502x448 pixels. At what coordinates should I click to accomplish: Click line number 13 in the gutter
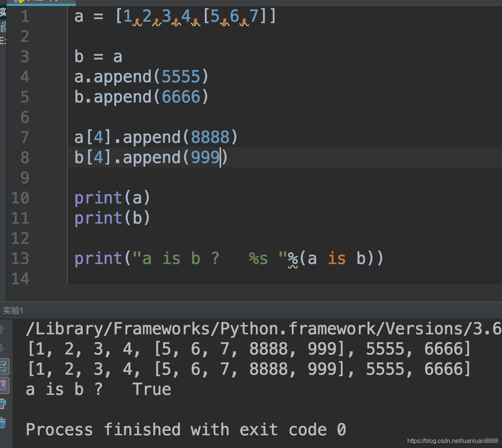[x=20, y=258]
